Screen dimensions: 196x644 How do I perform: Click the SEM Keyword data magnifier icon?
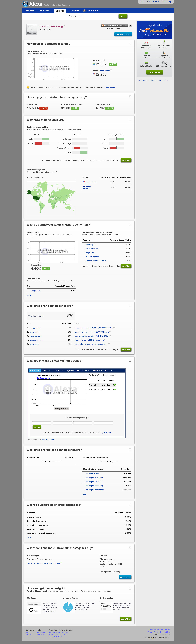(x=163, y=63)
